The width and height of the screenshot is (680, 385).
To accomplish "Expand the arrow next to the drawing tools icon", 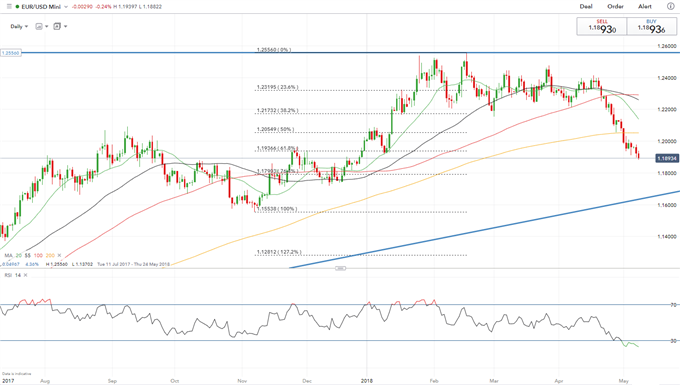I will tap(65, 26).
